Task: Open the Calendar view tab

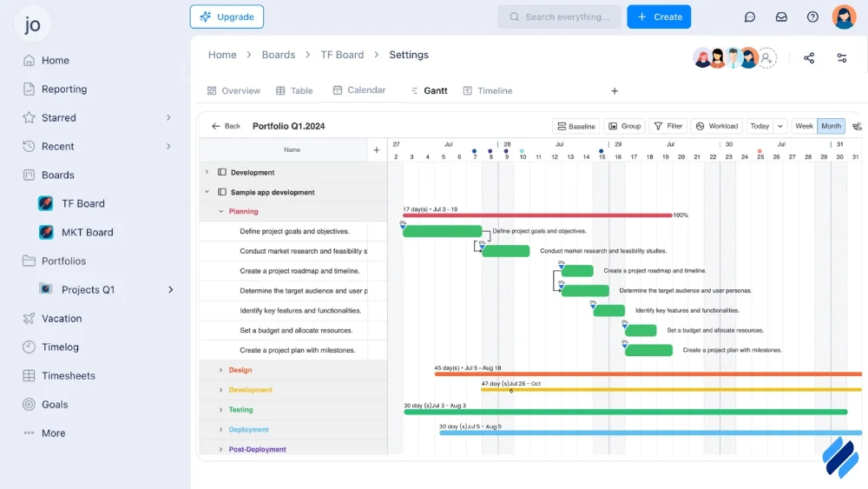Action: click(x=358, y=90)
